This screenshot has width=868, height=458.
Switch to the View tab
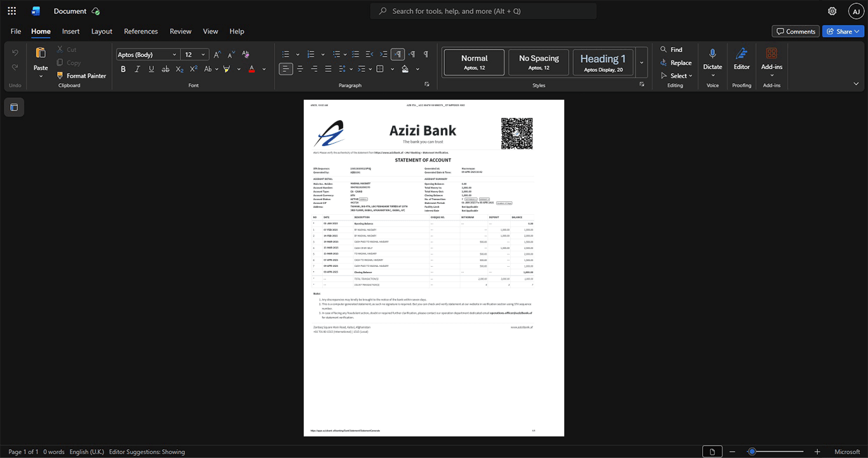coord(210,31)
